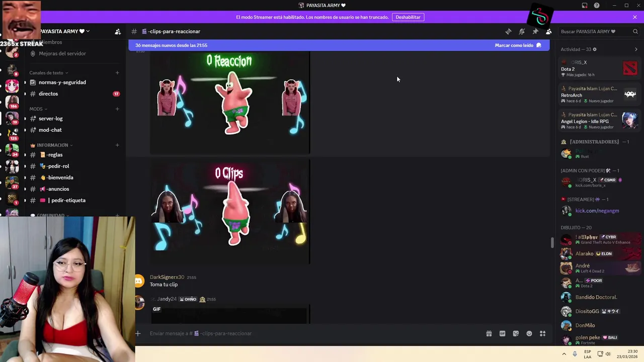Select member Alarako in member list
This screenshot has height=362, width=644.
600,254
